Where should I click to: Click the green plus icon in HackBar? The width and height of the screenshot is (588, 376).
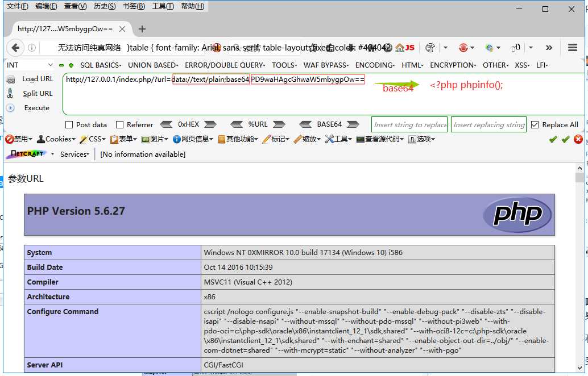point(71,65)
